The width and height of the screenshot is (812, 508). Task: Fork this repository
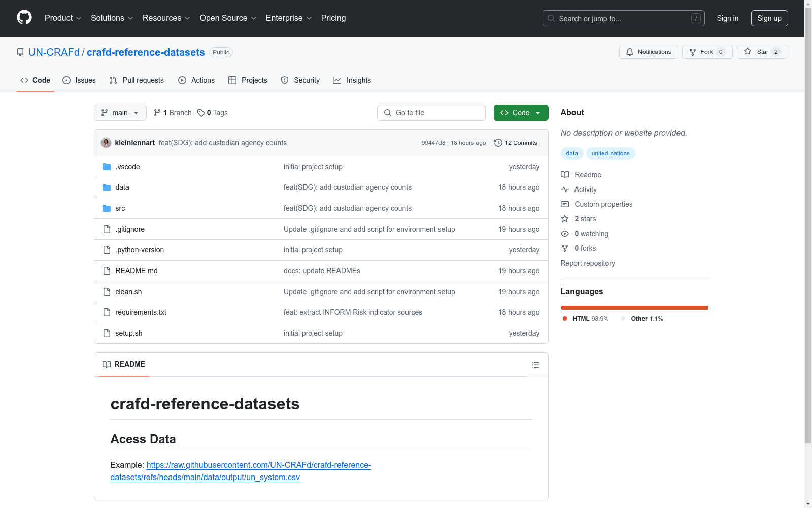tap(707, 52)
